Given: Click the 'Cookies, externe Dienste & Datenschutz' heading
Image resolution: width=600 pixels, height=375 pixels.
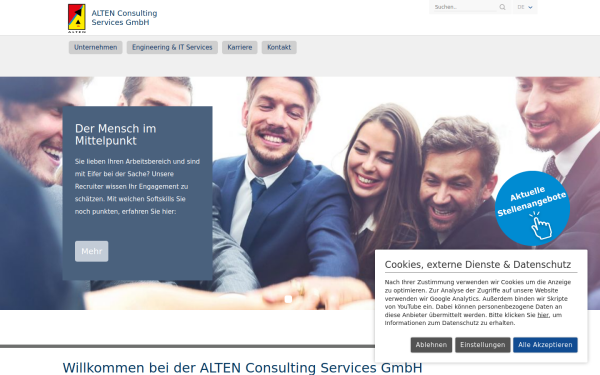Looking at the screenshot, I should 478,264.
